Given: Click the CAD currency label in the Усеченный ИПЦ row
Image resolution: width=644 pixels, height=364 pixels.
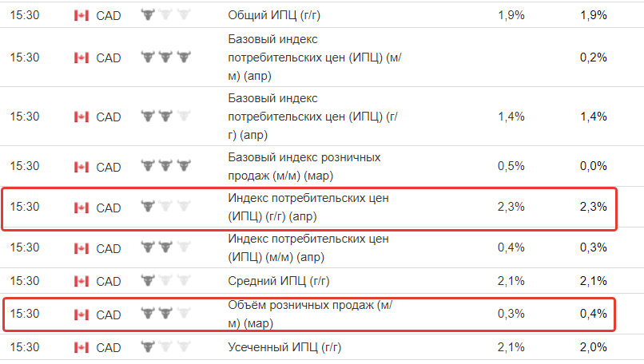Looking at the screenshot, I should [109, 347].
